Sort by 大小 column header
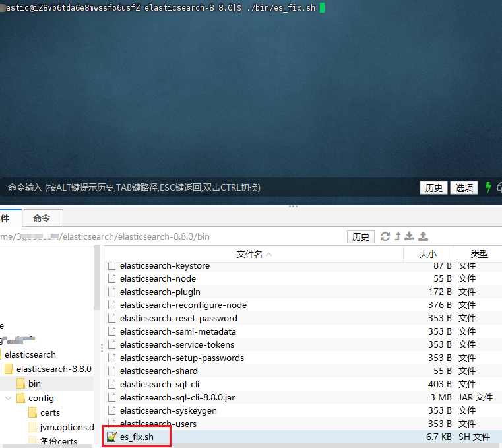The width and height of the screenshot is (502, 448). click(x=428, y=254)
